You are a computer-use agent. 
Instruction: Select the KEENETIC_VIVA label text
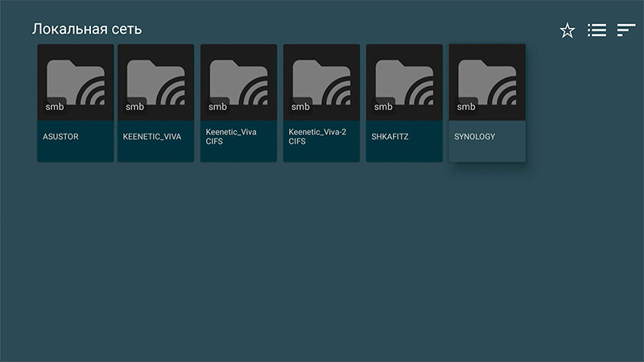[x=152, y=137]
